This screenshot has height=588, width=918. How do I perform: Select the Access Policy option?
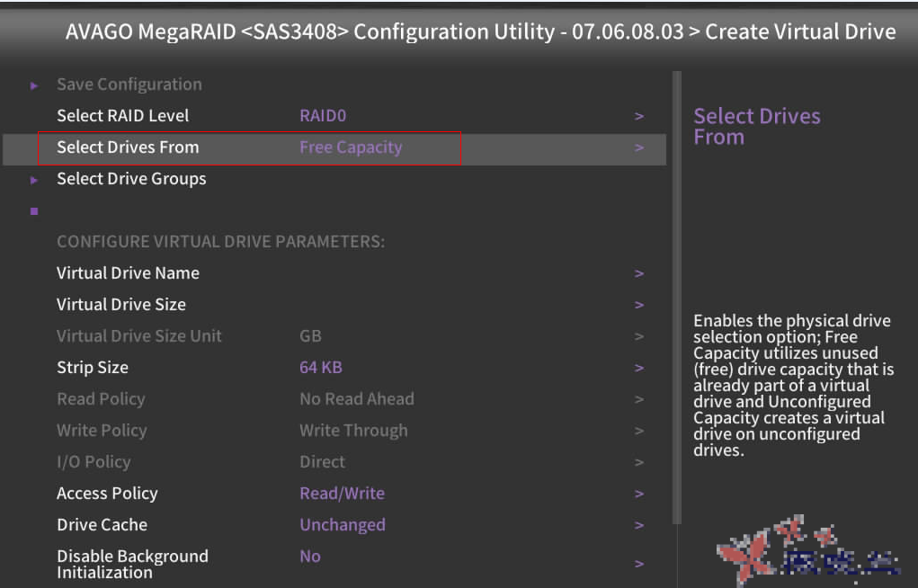pos(107,493)
